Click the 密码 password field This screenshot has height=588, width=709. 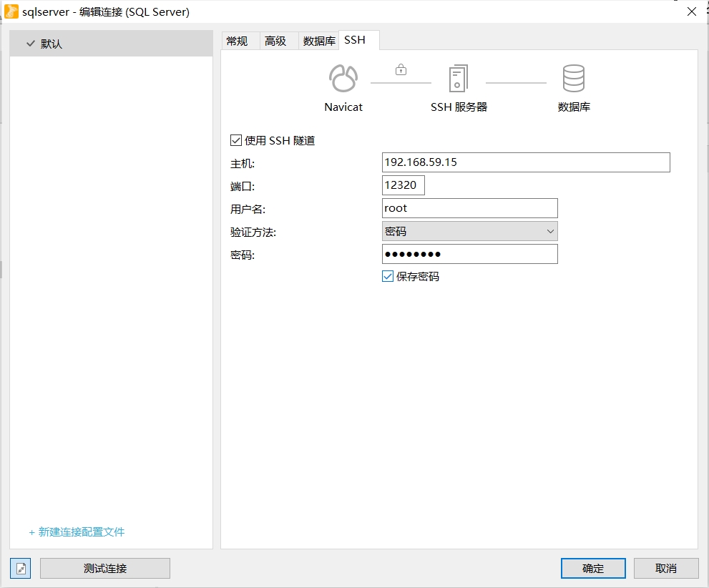click(470, 254)
